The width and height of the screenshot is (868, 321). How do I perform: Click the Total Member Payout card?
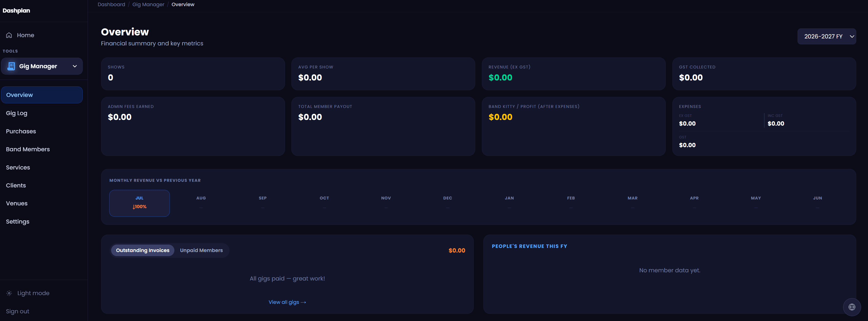pos(383,126)
